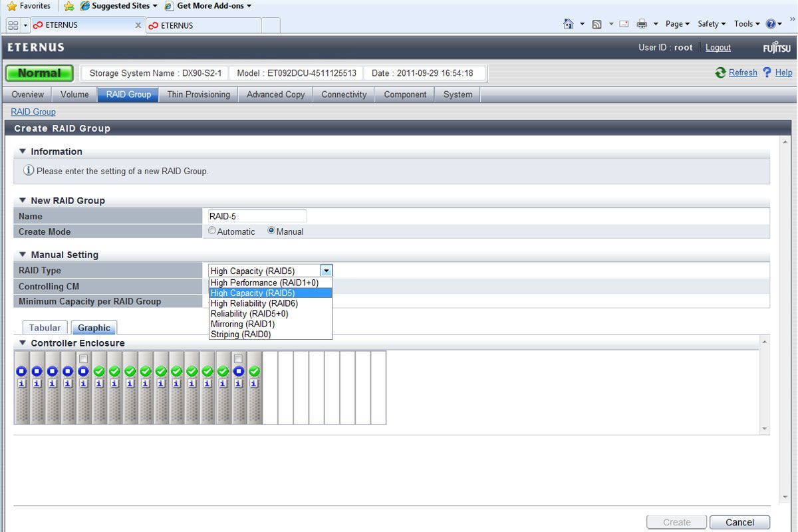The width and height of the screenshot is (798, 532).
Task: Click the Controller Enclosure scrollbar down arrow
Action: [x=765, y=429]
